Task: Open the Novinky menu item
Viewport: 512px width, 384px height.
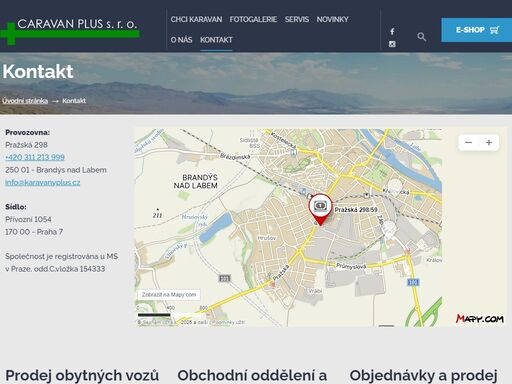Action: pos(332,19)
